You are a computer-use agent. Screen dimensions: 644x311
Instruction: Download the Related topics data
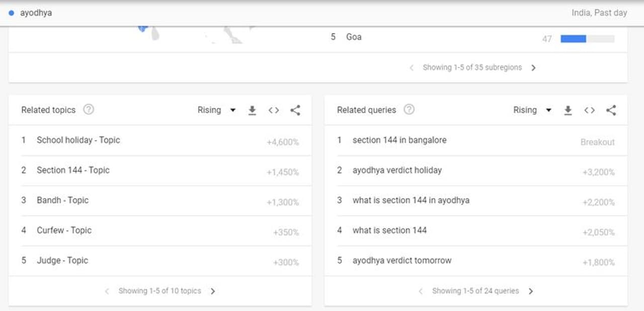click(252, 110)
